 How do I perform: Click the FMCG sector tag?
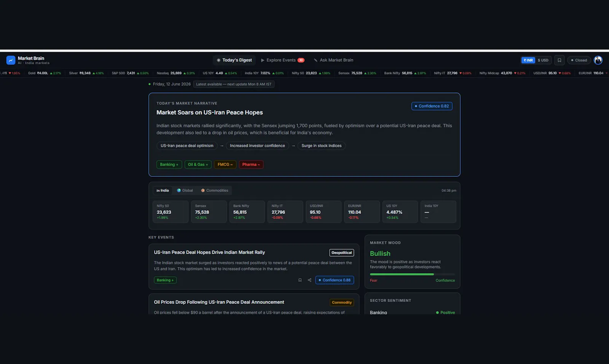tap(225, 164)
